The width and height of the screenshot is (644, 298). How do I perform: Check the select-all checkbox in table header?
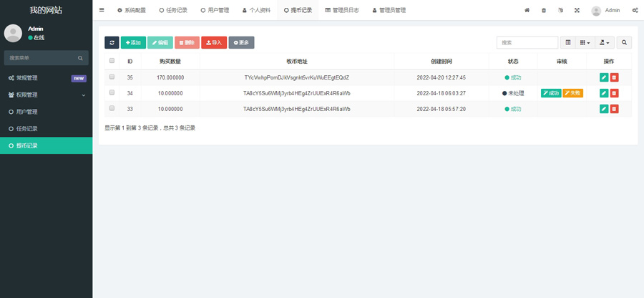112,62
